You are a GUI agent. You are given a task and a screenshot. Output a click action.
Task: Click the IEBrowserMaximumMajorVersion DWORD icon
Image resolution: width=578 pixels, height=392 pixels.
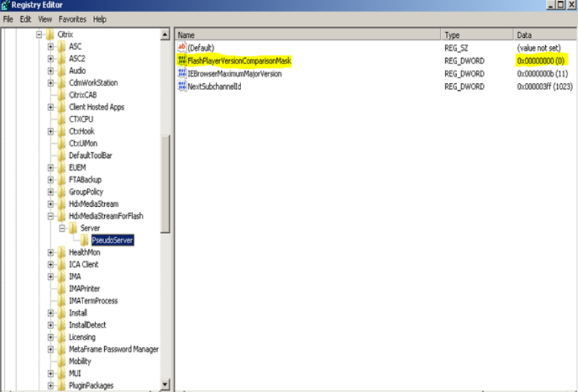pyautogui.click(x=182, y=73)
